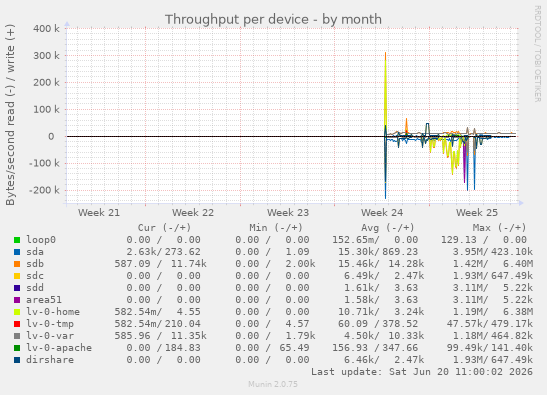This screenshot has width=547, height=395.
Task: Click the lv-0-var gray legend swatch
Action: [x=17, y=336]
